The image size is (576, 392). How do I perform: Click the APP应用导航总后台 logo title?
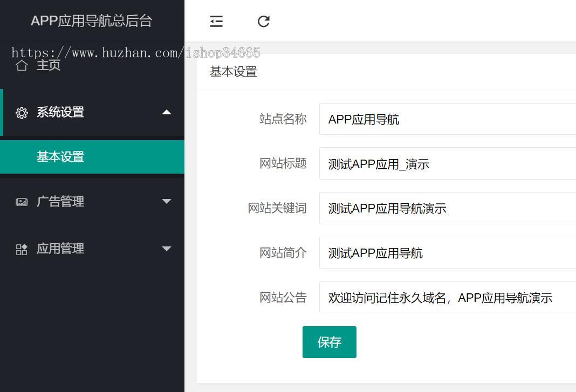(92, 21)
